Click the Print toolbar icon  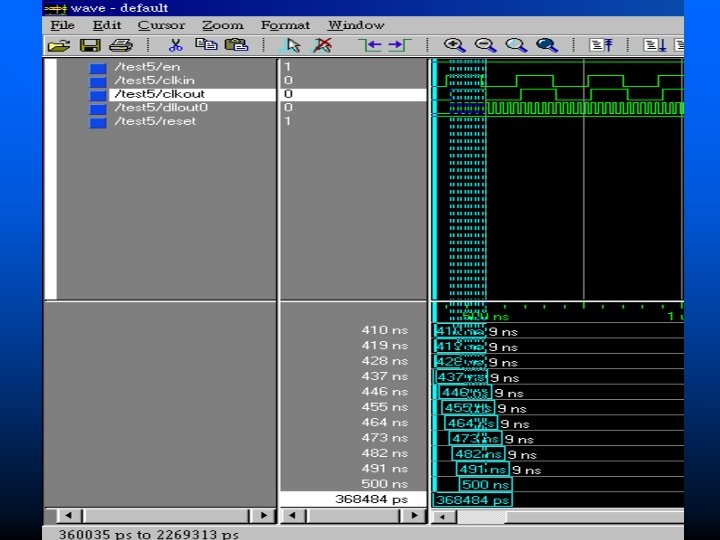pyautogui.click(x=121, y=45)
